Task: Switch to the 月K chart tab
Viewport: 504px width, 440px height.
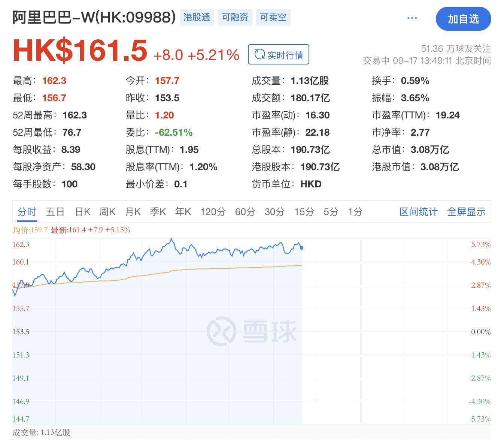Action: (x=133, y=212)
